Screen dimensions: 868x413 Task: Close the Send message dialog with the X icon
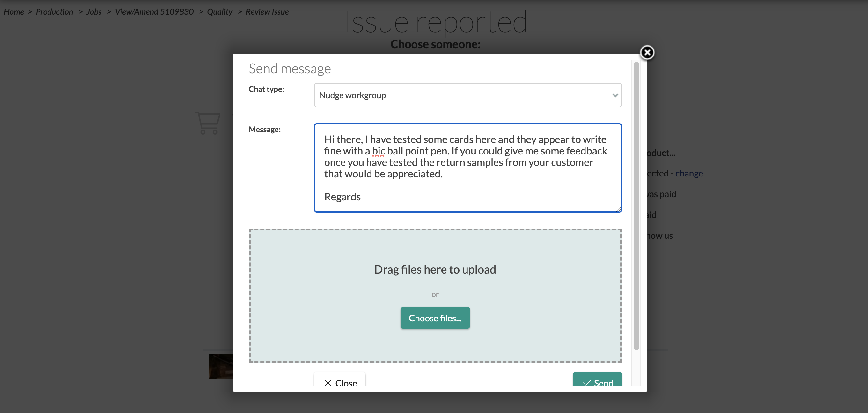pos(647,53)
